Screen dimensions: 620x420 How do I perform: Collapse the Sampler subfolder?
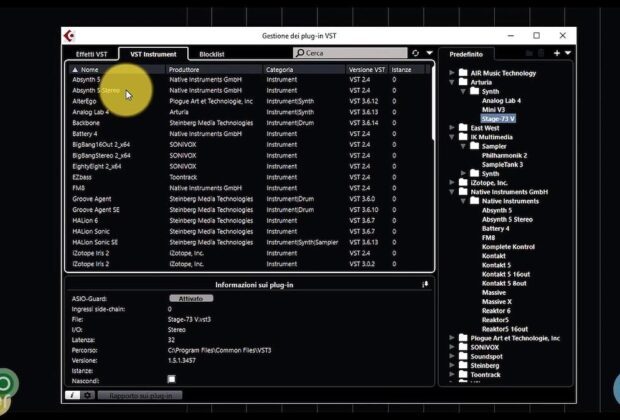click(463, 146)
